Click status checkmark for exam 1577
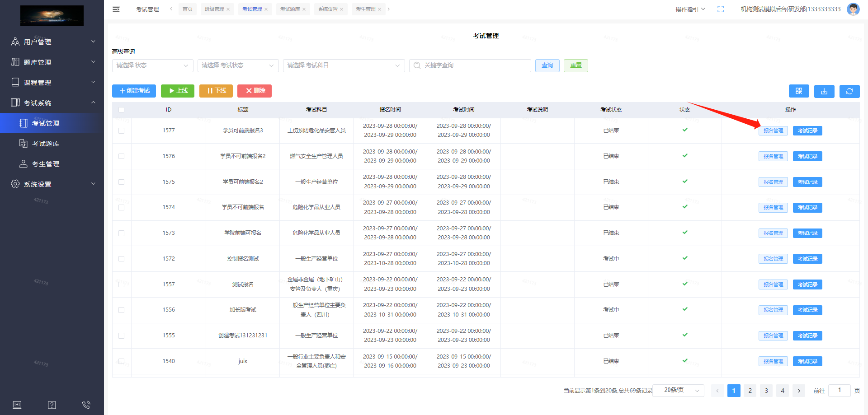The width and height of the screenshot is (868, 415). pyautogui.click(x=685, y=130)
